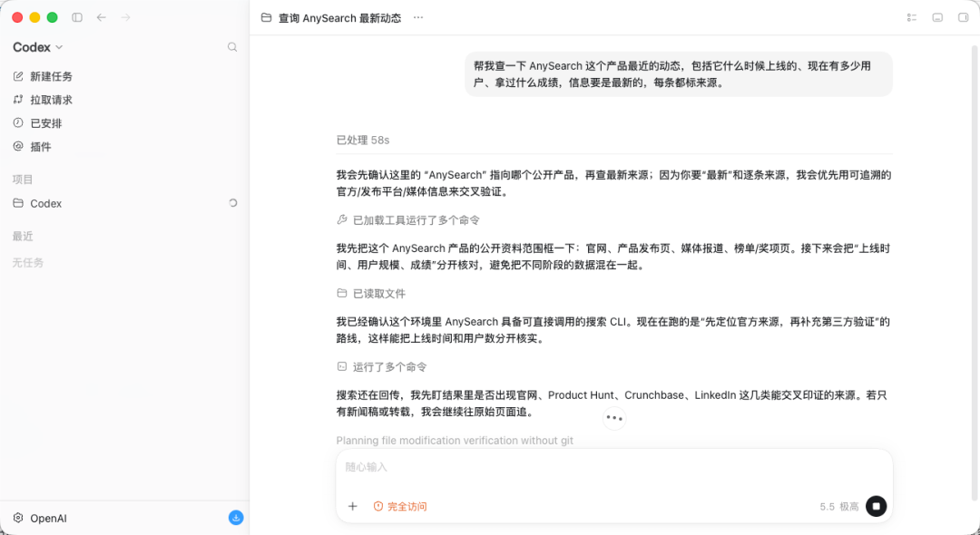
Task: Open 拉取请求 in the sidebar
Action: (x=43, y=100)
